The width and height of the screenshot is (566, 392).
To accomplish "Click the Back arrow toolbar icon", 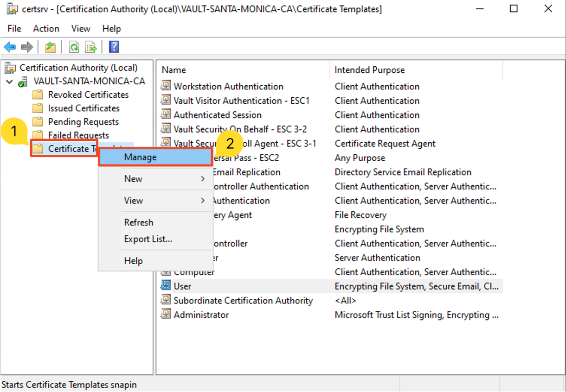I will pos(10,47).
